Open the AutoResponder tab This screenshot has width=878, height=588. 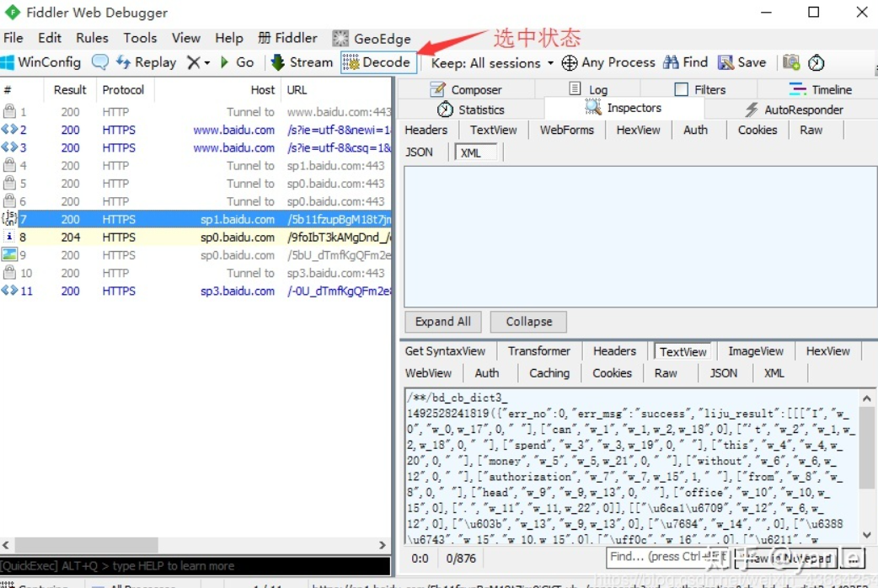coord(794,110)
